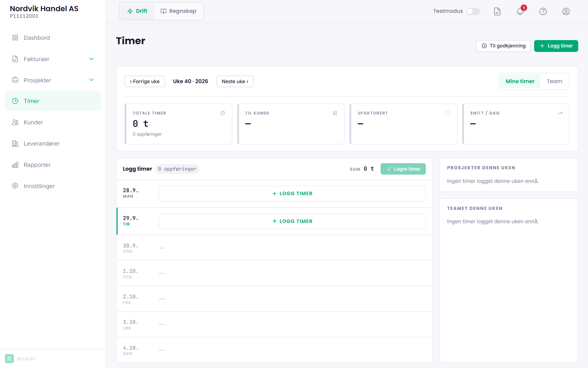Click the clock icon on Totale timer card
588x368 pixels.
[223, 113]
